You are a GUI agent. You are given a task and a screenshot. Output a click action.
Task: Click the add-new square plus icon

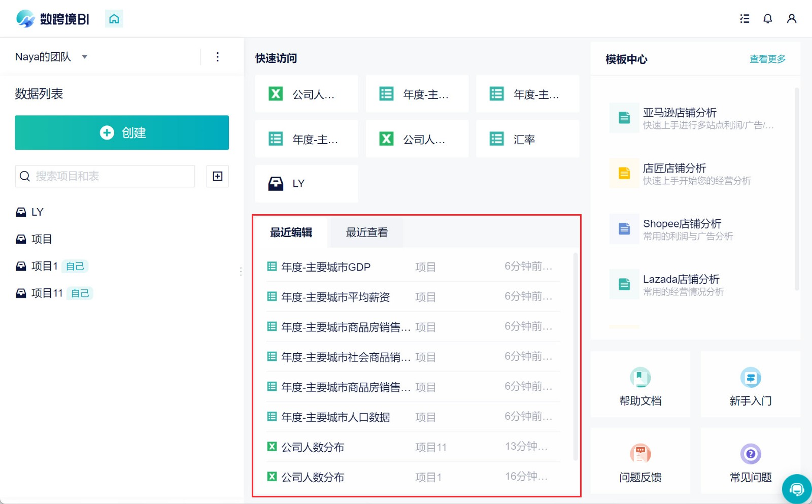(218, 176)
